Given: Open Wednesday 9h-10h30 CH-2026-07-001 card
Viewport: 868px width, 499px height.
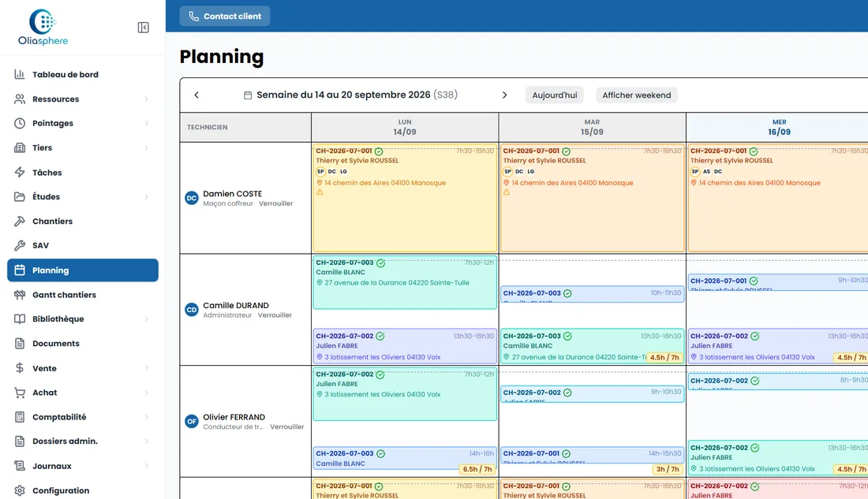Looking at the screenshot, I should point(778,281).
